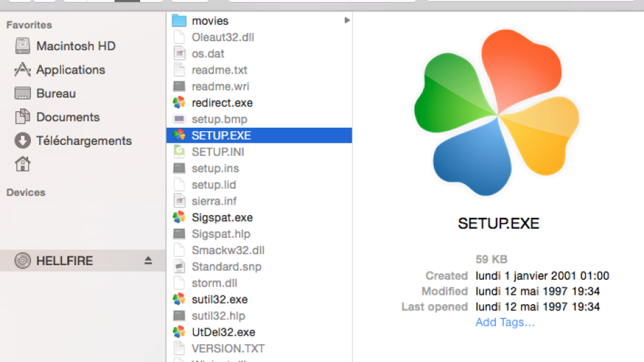
Task: Click the movies folder icon
Action: coord(179,20)
